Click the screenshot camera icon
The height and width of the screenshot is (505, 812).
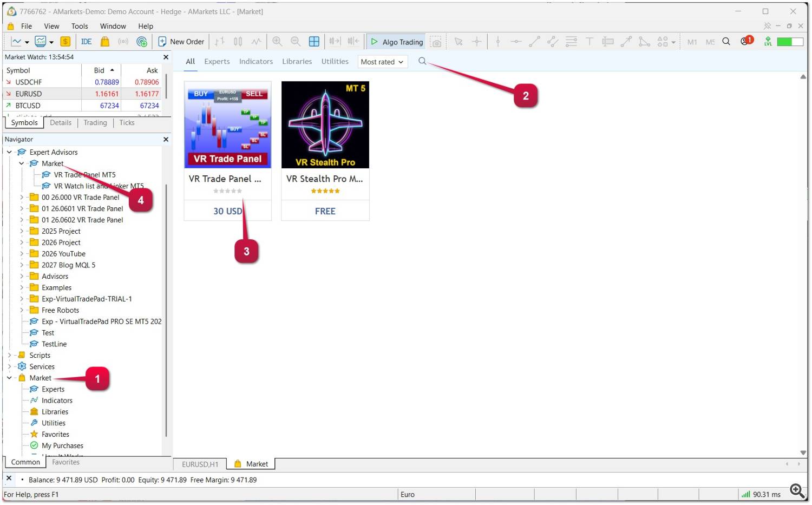point(436,42)
